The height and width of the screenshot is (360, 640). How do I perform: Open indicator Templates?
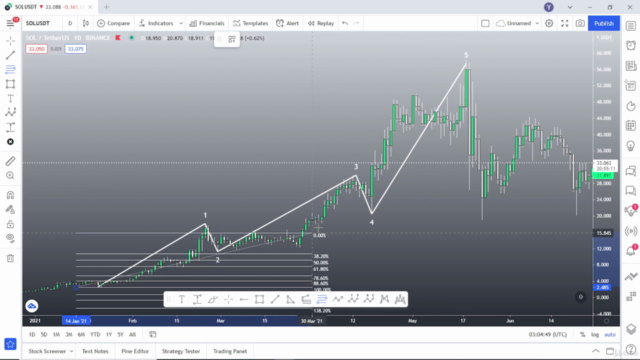point(251,23)
